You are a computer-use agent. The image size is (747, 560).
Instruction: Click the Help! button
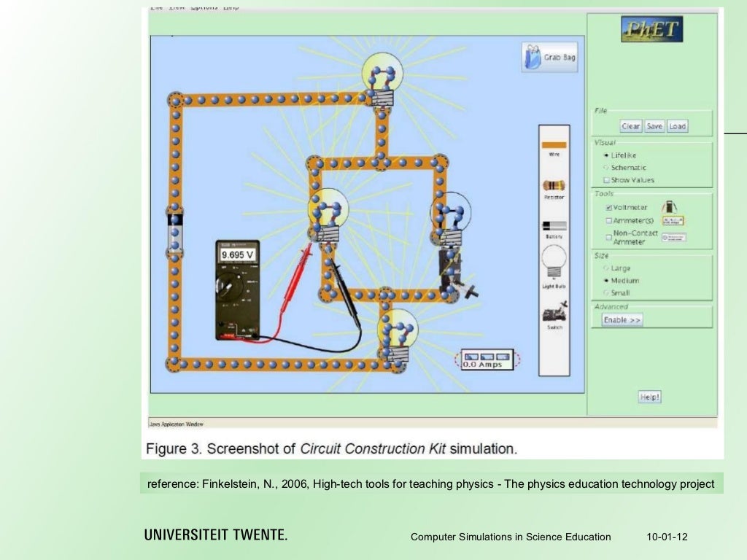click(x=650, y=397)
